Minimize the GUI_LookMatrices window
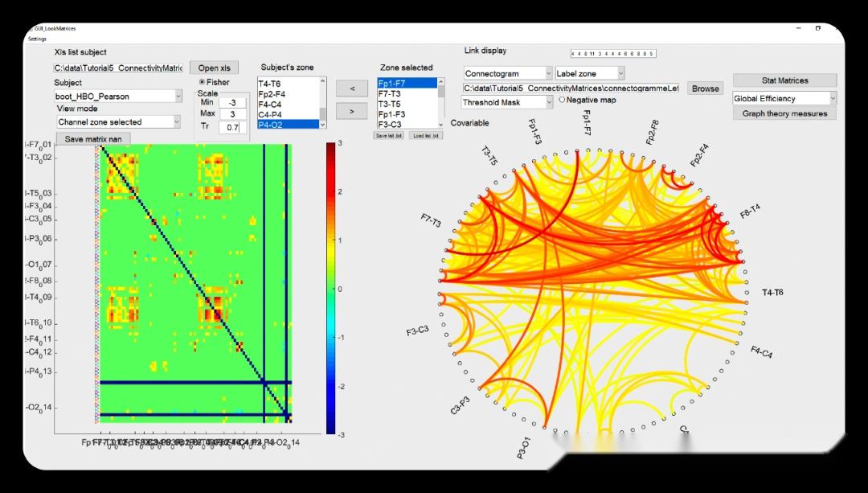 pos(799,28)
